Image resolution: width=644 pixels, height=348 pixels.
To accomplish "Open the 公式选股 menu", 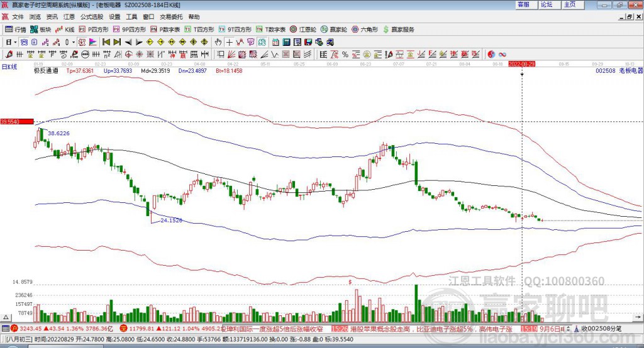I will (92, 17).
